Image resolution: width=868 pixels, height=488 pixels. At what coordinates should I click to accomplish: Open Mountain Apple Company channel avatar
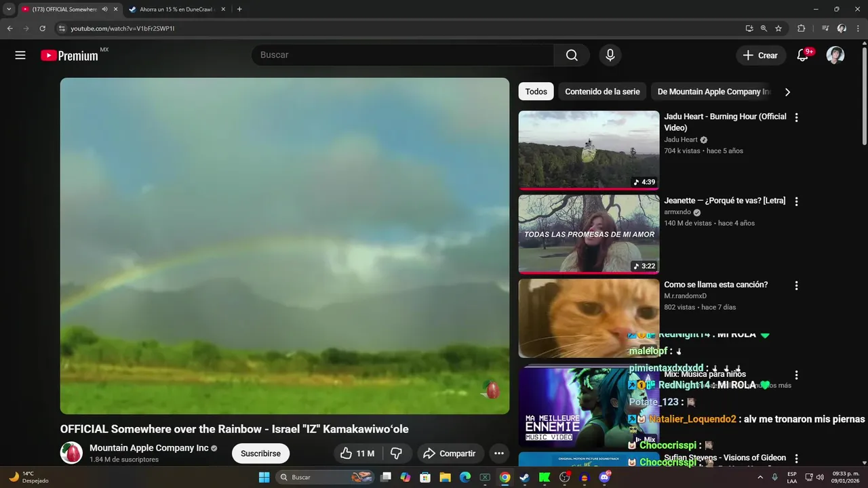tap(71, 453)
